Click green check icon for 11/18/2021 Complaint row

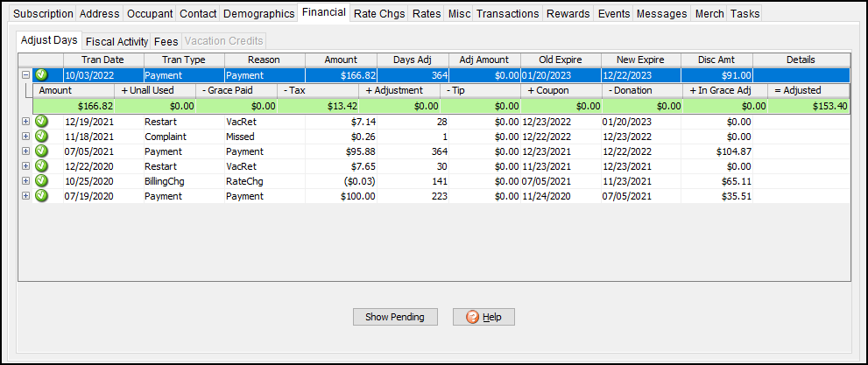pos(40,137)
